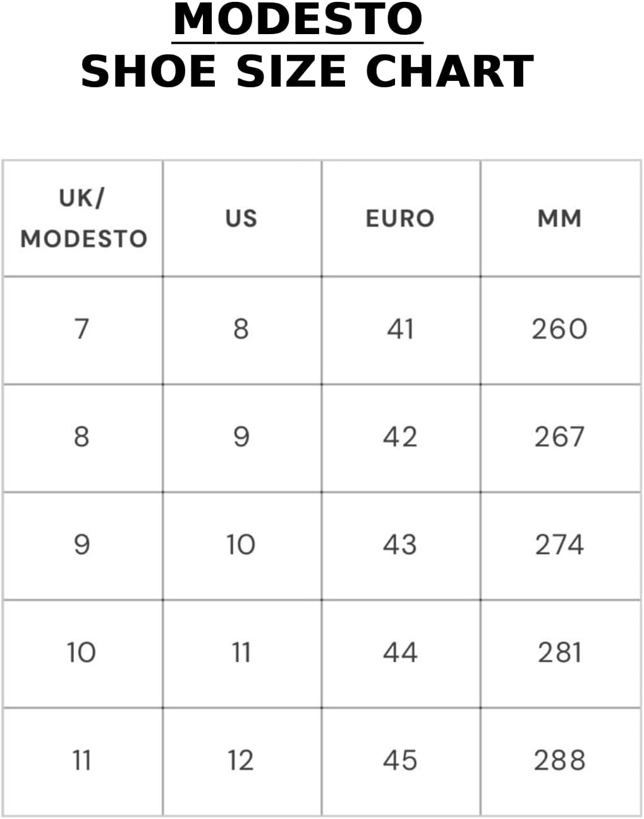Click the EURO 43 cell
Image resolution: width=644 pixels, height=819 pixels.
pyautogui.click(x=400, y=545)
